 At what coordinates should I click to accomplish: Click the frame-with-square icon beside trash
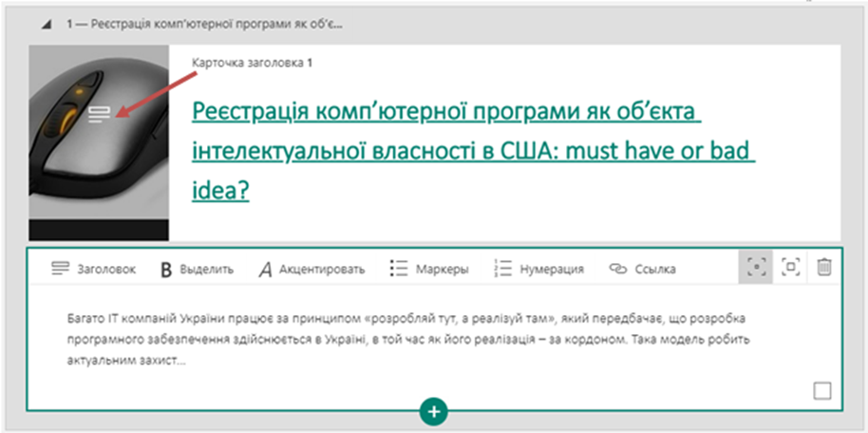point(790,267)
